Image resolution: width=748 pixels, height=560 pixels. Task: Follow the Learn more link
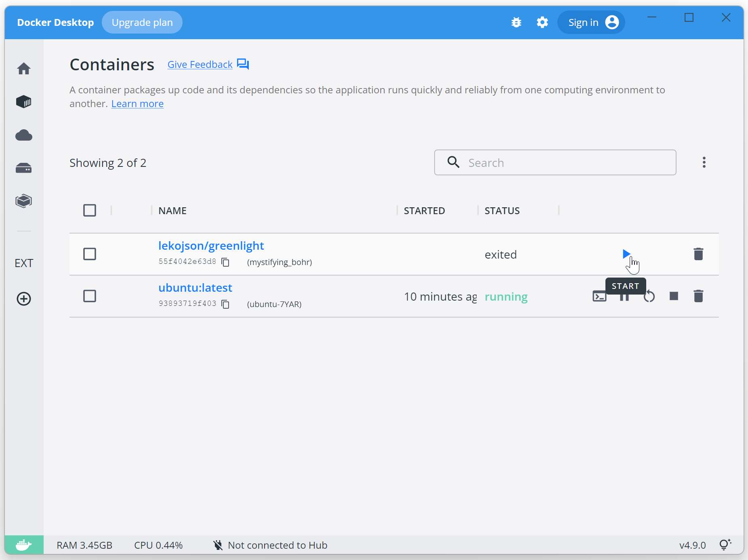click(137, 104)
